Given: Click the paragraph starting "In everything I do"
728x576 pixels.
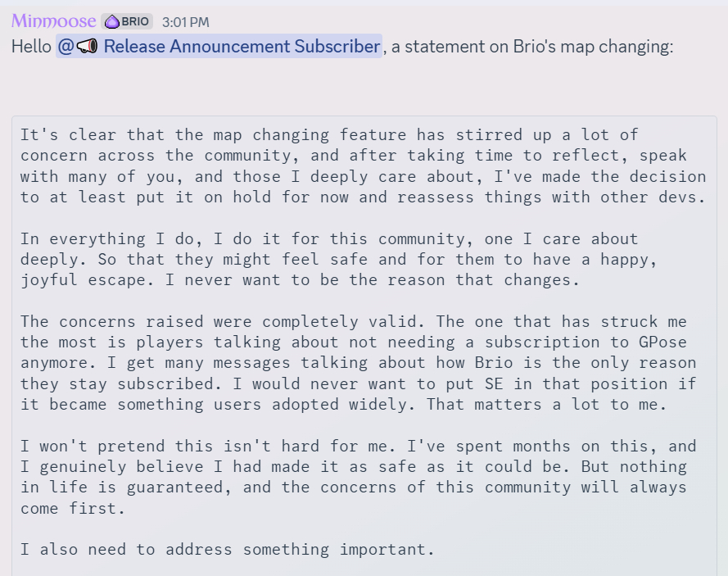Looking at the screenshot, I should tap(328, 259).
